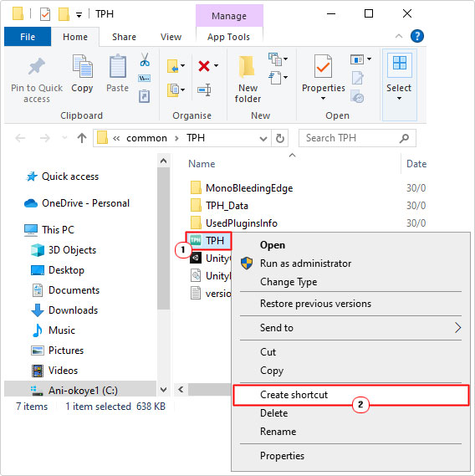Screen dimensions: 475x476
Task: Expand the Easy access dropdown arrow
Action: [286, 78]
